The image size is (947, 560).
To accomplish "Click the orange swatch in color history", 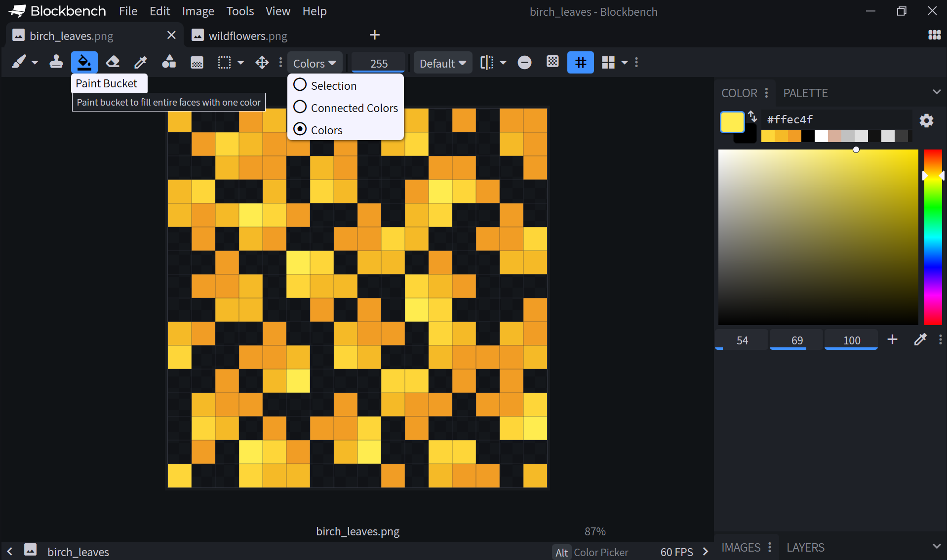I will pos(794,136).
